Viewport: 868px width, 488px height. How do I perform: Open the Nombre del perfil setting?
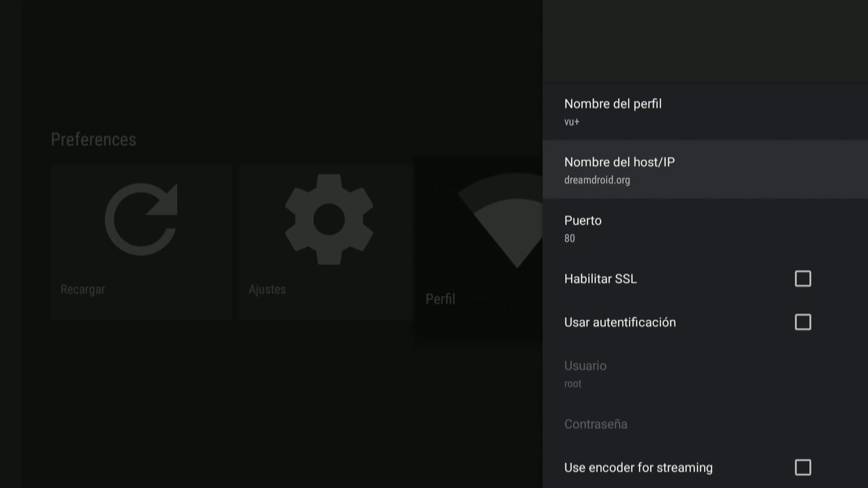click(x=613, y=104)
